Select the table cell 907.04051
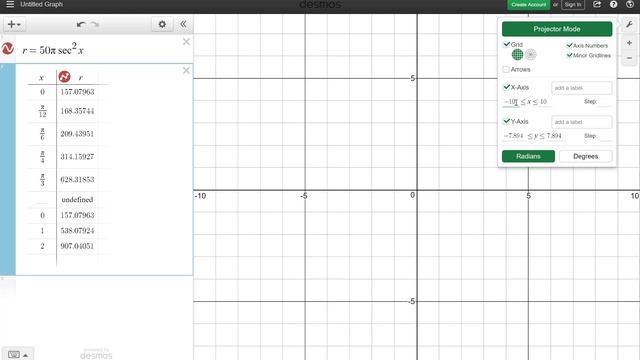This screenshot has height=360, width=640. tap(78, 246)
